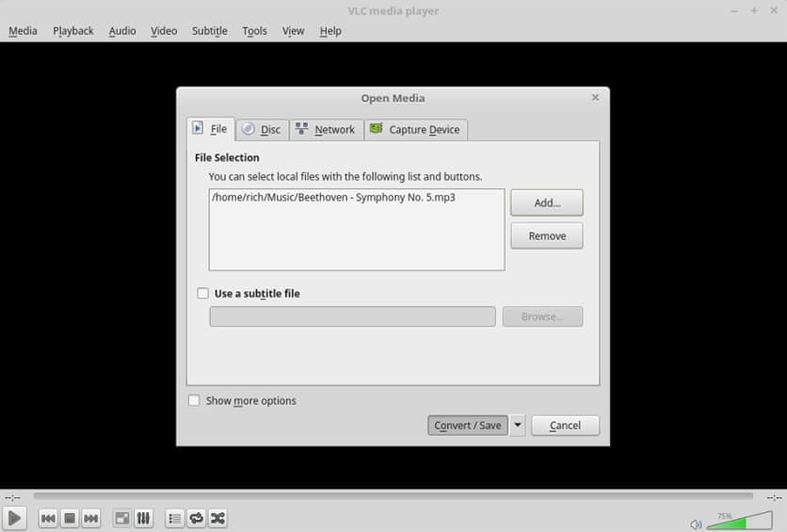Click the Remove button
The image size is (787, 532).
click(547, 236)
